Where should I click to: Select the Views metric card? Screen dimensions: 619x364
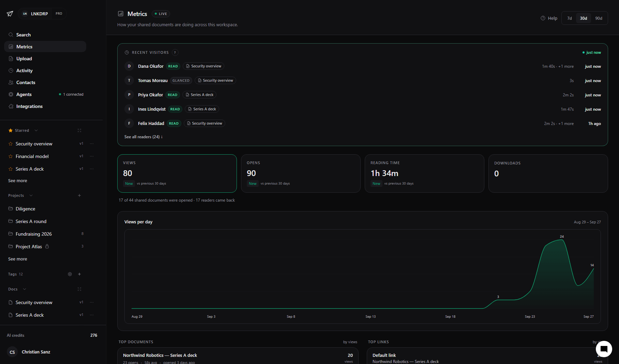pos(177,173)
